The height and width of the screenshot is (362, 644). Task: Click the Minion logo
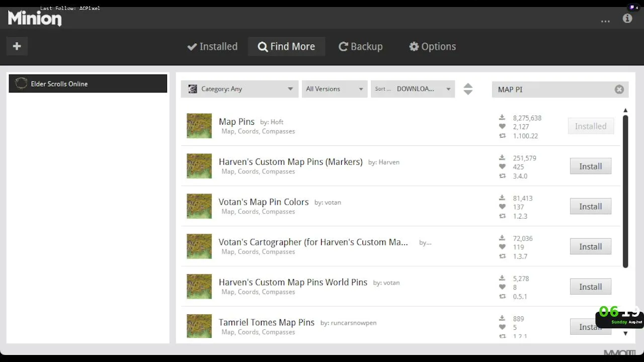point(35,19)
